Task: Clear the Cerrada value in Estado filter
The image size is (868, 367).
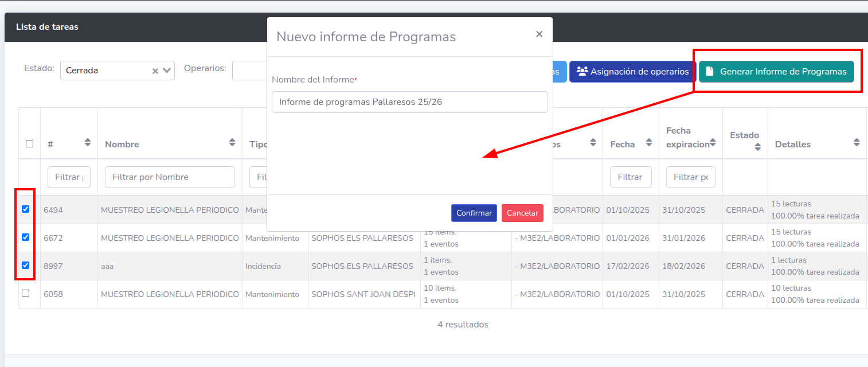Action: (x=155, y=71)
